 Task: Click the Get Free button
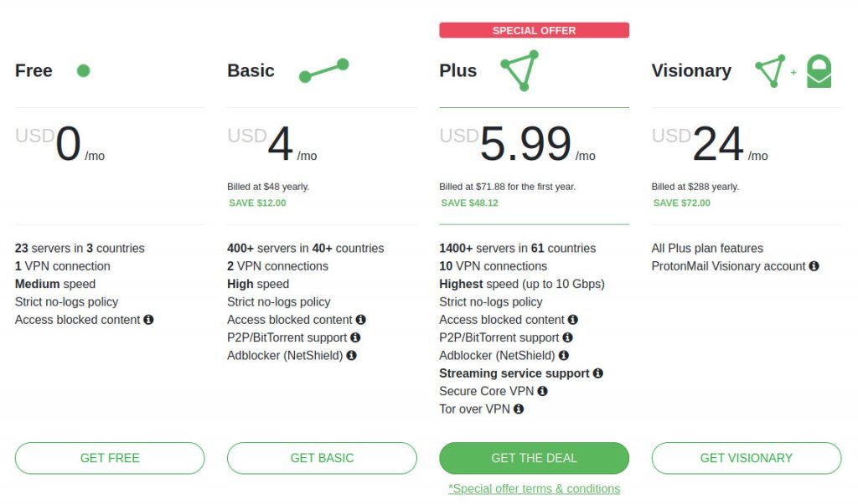(110, 458)
